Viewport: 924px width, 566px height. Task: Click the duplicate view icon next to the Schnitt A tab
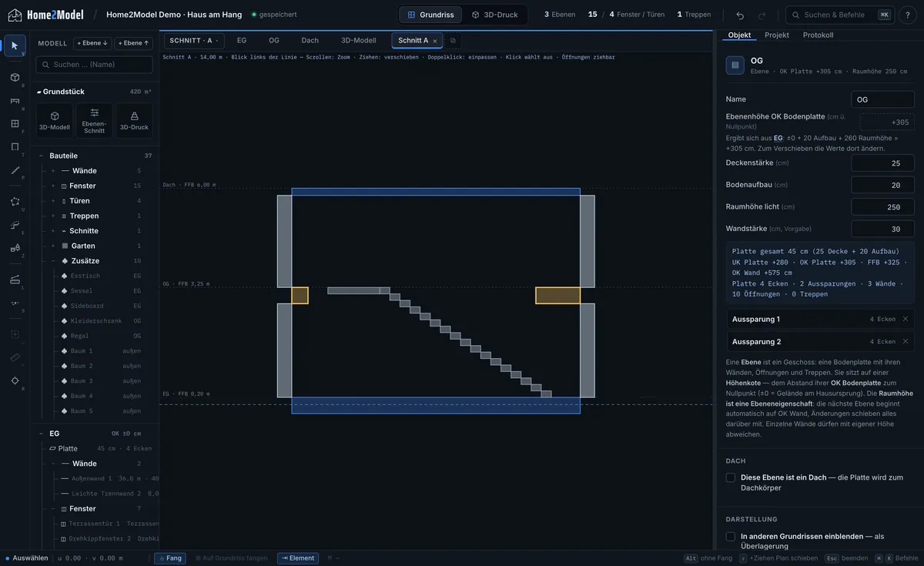coord(453,41)
